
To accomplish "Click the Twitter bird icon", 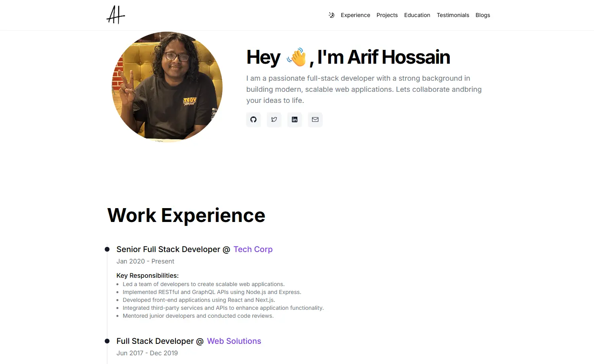I will pos(274,119).
